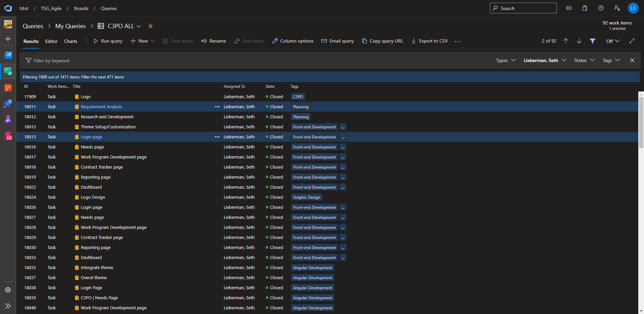Mark the C3PO ALL query as favorite
This screenshot has height=314, width=644.
coord(150,26)
